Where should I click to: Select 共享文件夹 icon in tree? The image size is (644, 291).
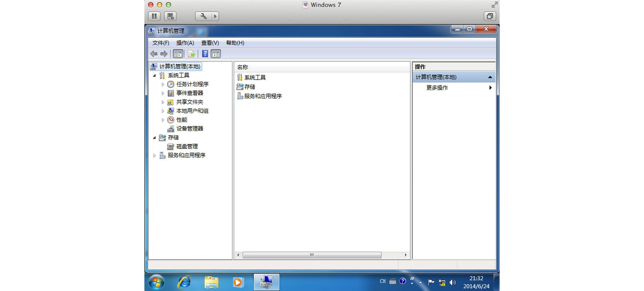[171, 102]
